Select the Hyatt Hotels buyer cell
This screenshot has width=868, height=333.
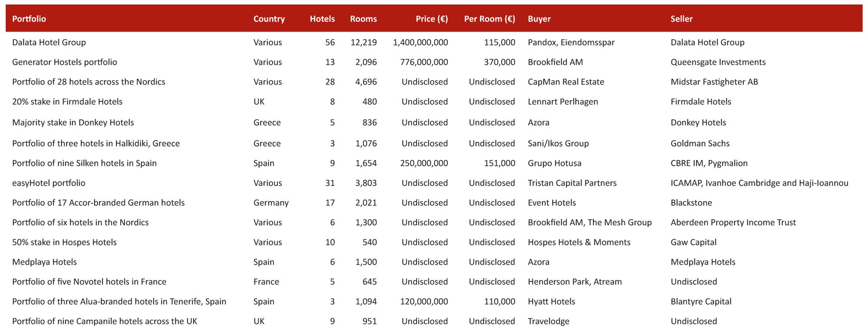(551, 301)
